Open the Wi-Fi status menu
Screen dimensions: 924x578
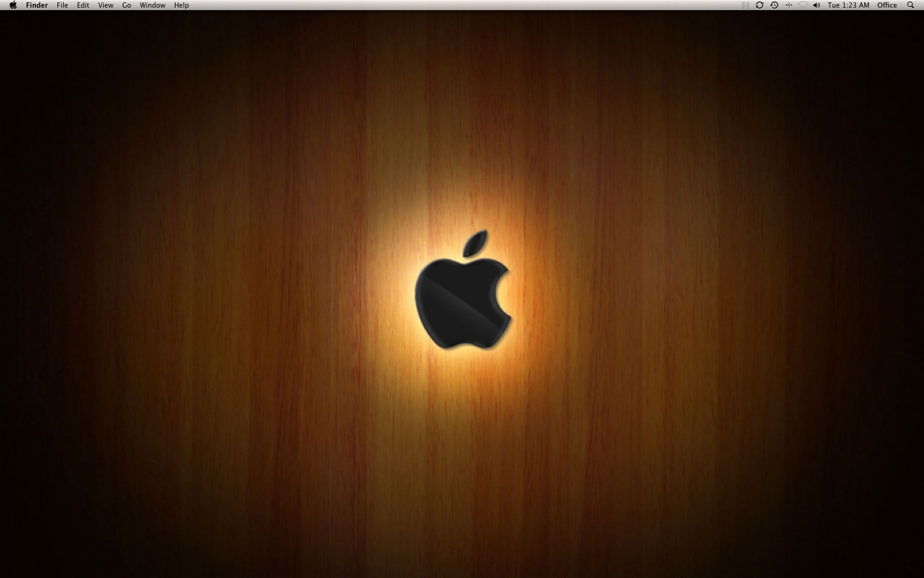coord(803,5)
